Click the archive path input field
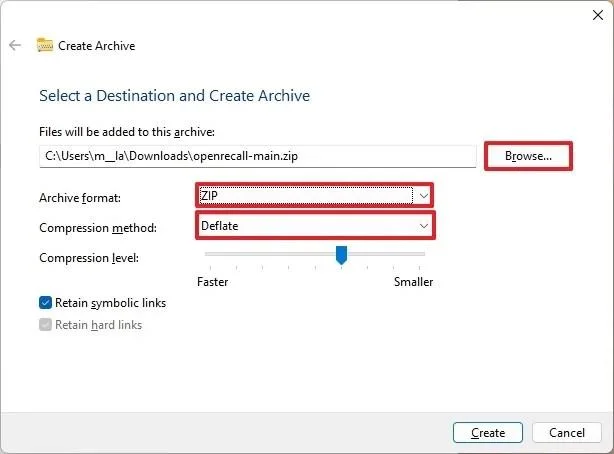 click(258, 156)
